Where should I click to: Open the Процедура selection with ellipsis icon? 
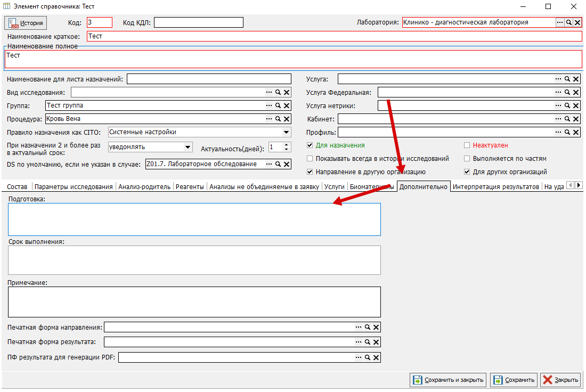pyautogui.click(x=269, y=119)
